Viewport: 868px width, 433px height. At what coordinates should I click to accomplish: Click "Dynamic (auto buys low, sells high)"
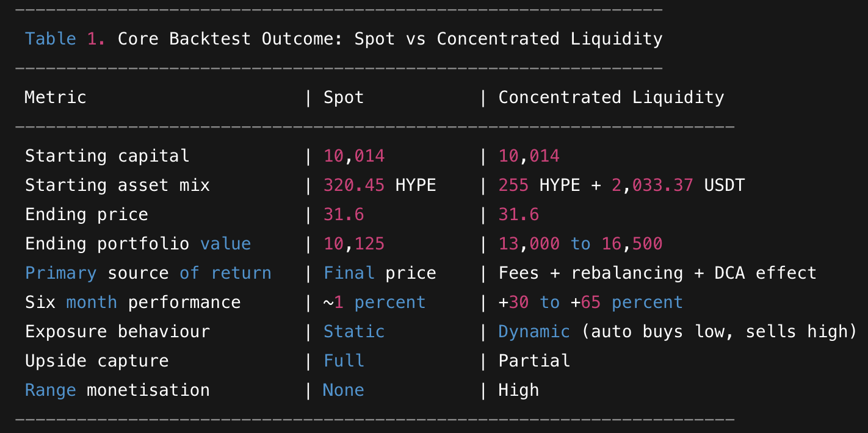pyautogui.click(x=678, y=332)
